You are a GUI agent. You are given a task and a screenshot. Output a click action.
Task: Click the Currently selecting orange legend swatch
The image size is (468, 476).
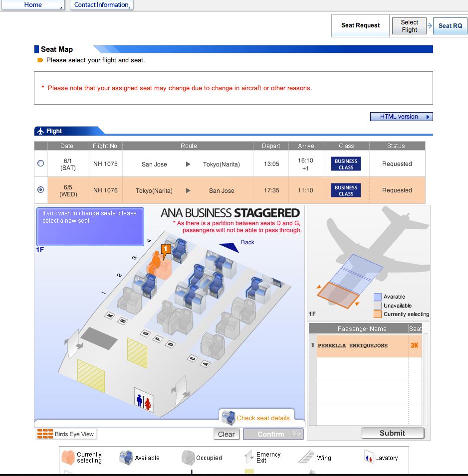[377, 314]
